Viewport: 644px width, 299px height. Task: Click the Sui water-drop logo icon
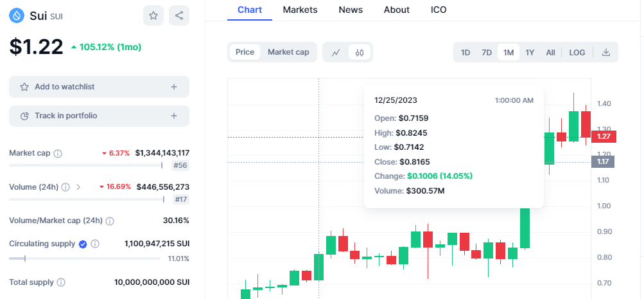tap(17, 15)
